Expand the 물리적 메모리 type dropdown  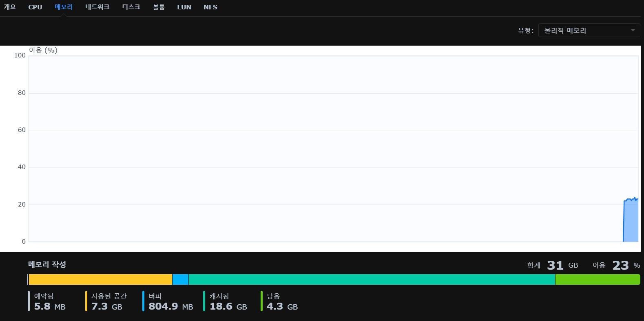pos(589,31)
